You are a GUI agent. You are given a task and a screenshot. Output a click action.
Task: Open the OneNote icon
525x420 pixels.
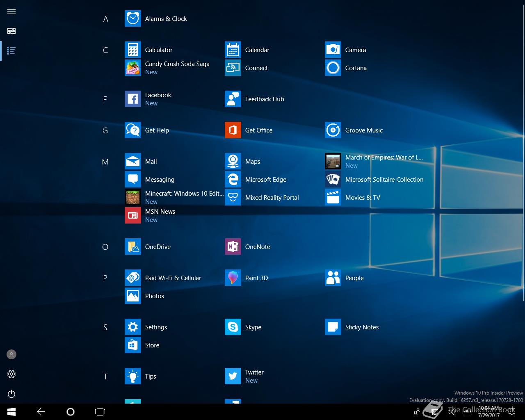(x=233, y=247)
